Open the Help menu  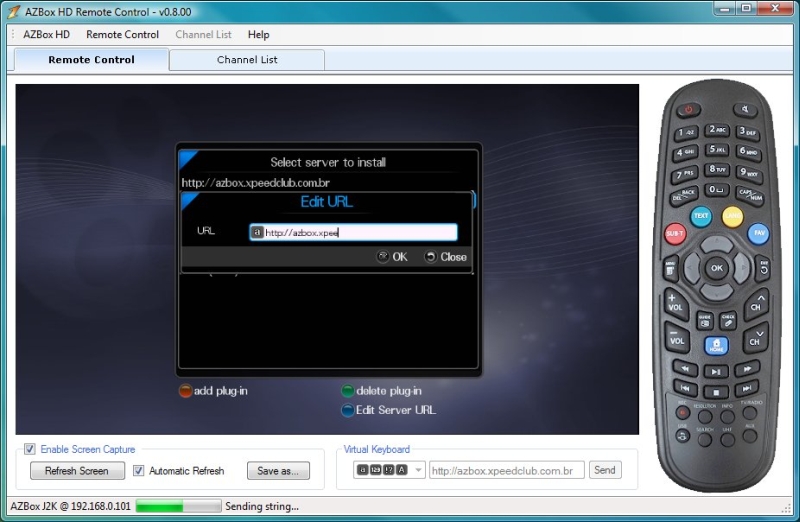tap(259, 35)
